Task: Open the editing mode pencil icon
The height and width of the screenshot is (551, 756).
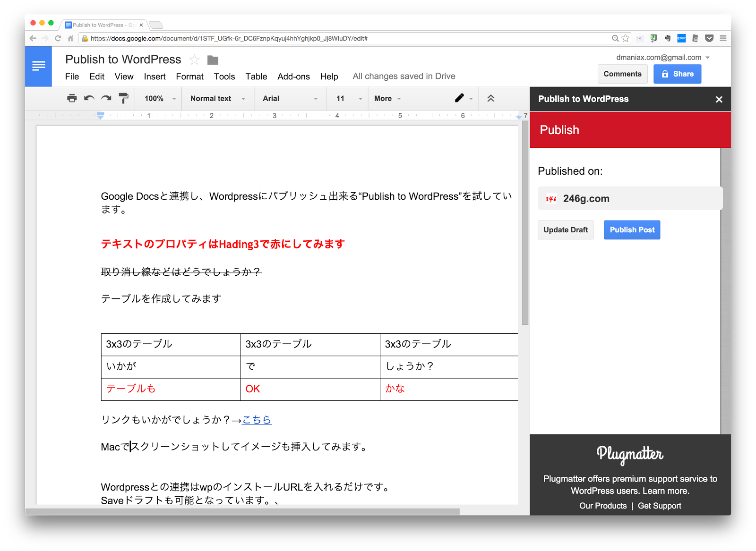Action: point(459,98)
